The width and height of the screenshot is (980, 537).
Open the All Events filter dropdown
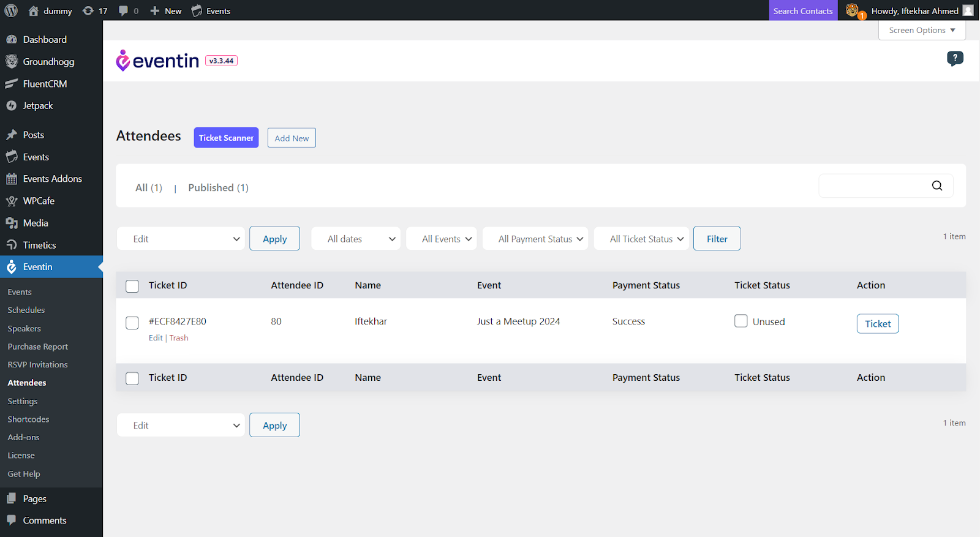(442, 239)
